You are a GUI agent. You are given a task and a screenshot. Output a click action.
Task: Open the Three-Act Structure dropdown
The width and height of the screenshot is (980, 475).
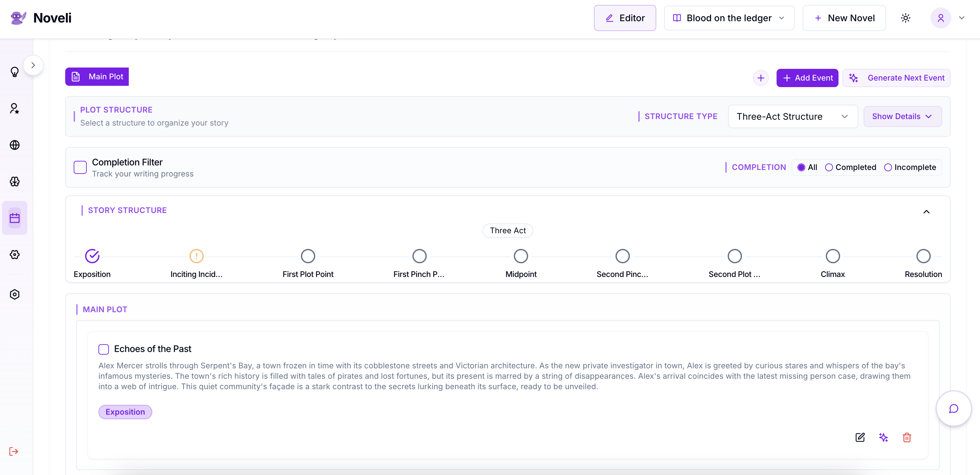(x=793, y=116)
